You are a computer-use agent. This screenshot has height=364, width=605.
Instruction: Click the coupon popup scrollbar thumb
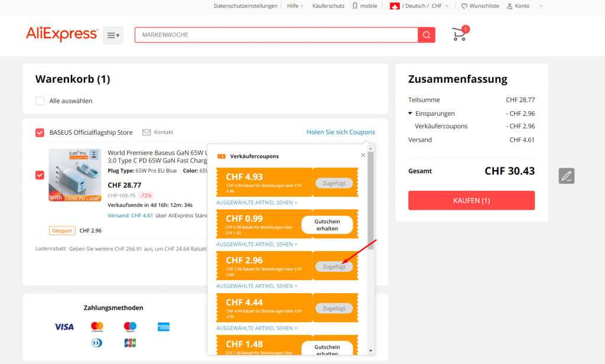(371, 201)
